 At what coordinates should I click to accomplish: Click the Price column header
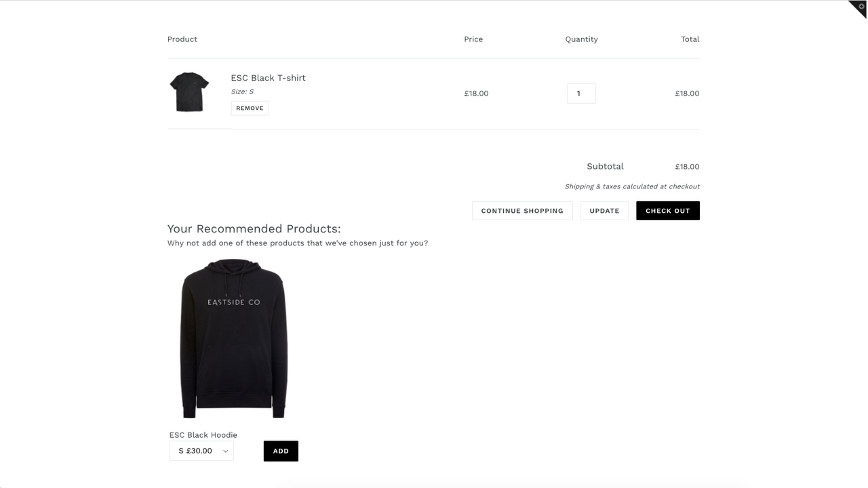(473, 39)
